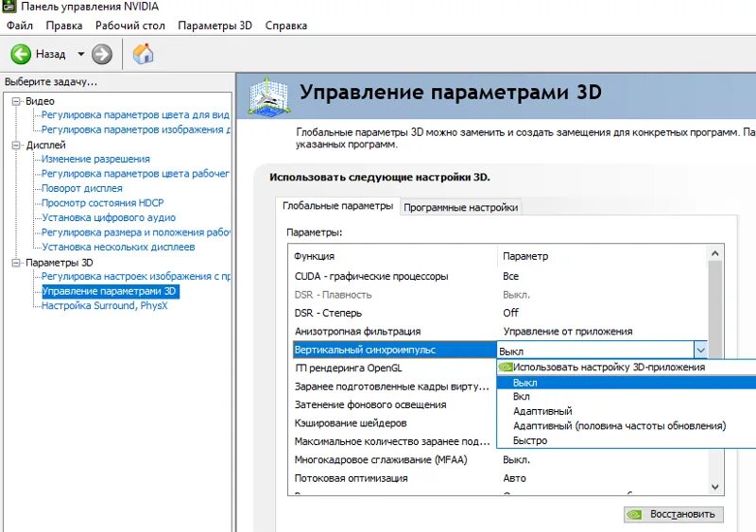Open the Back history dropdown arrow
This screenshot has height=532, width=756.
(81, 54)
